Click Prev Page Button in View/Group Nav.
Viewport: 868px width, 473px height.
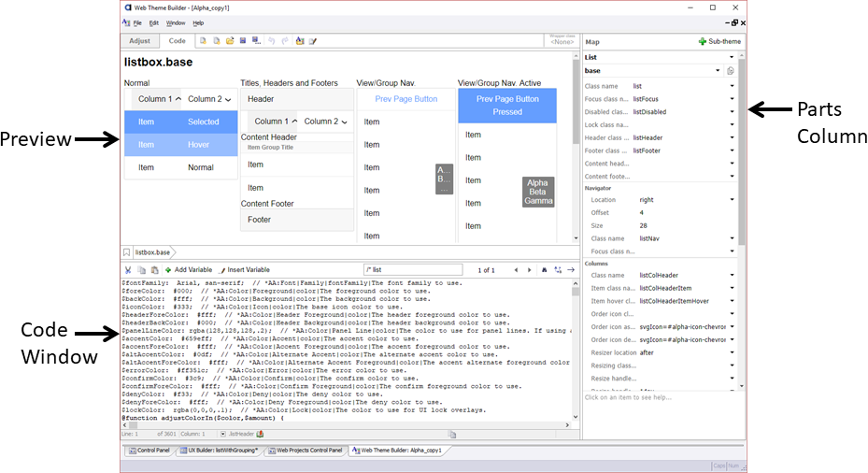406,99
